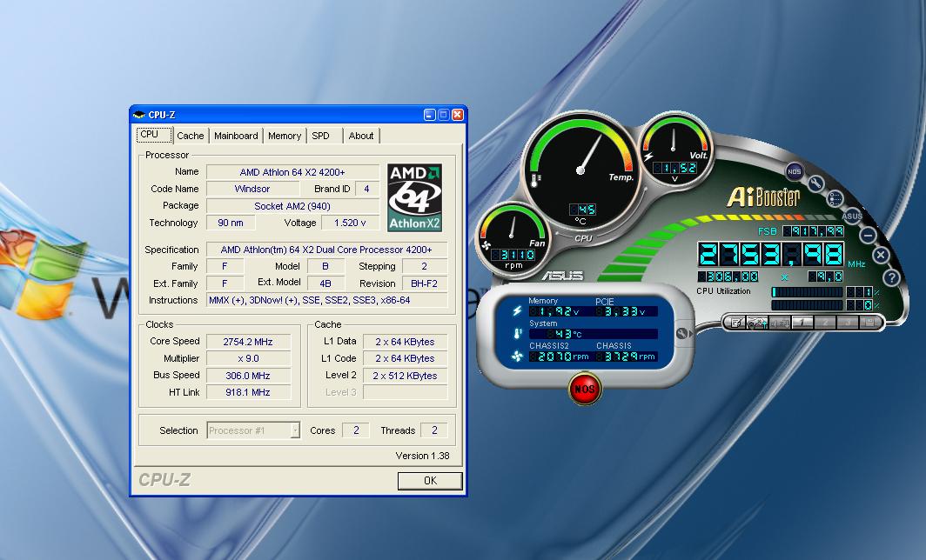Click CHASSIS fan 3729 rpm readout
The image size is (926, 560).
pos(626,357)
